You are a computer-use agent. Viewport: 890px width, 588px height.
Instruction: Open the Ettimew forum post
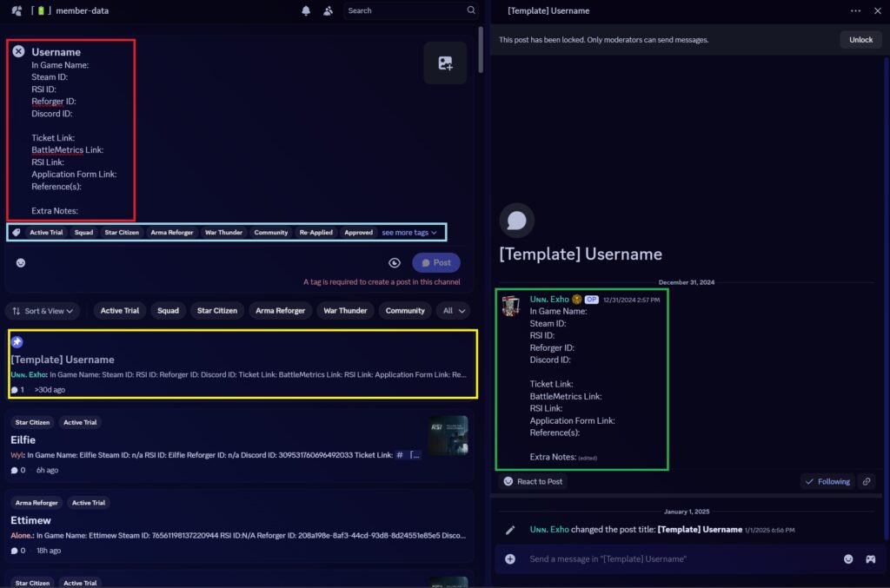(242, 526)
